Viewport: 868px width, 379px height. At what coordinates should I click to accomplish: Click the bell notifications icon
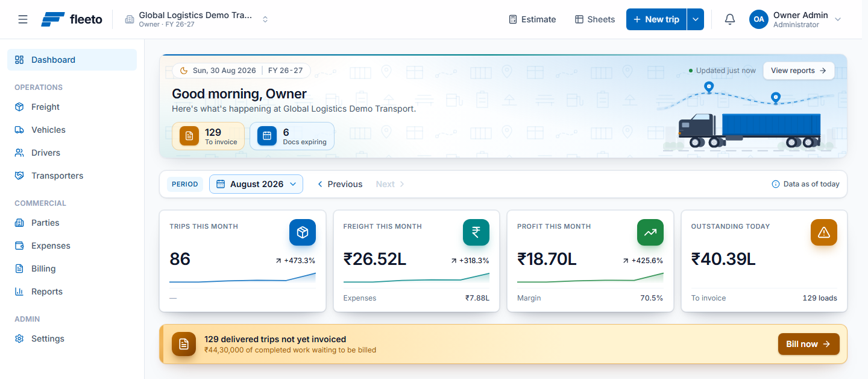click(730, 19)
